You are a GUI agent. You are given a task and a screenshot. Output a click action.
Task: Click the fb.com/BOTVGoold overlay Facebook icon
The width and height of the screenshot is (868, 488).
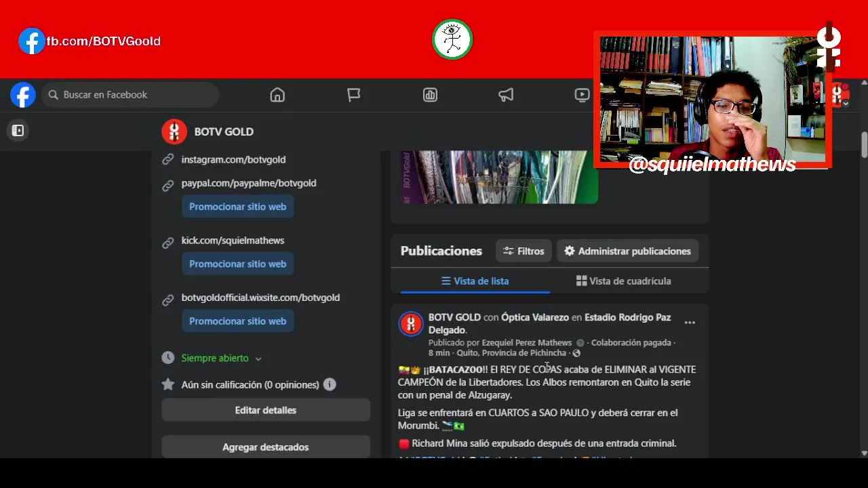32,41
